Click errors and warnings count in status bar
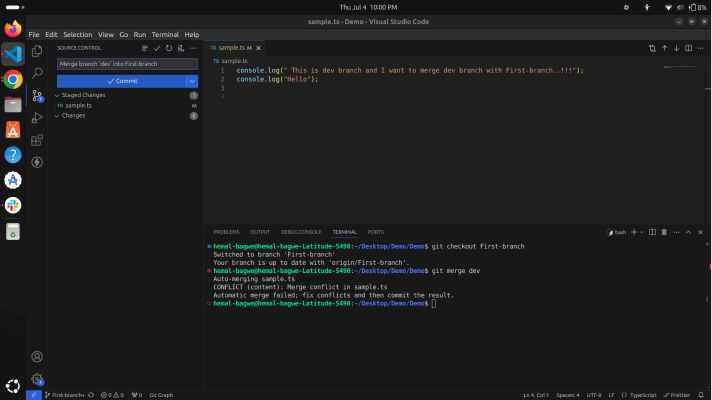Image resolution: width=712 pixels, height=400 pixels. (x=112, y=395)
